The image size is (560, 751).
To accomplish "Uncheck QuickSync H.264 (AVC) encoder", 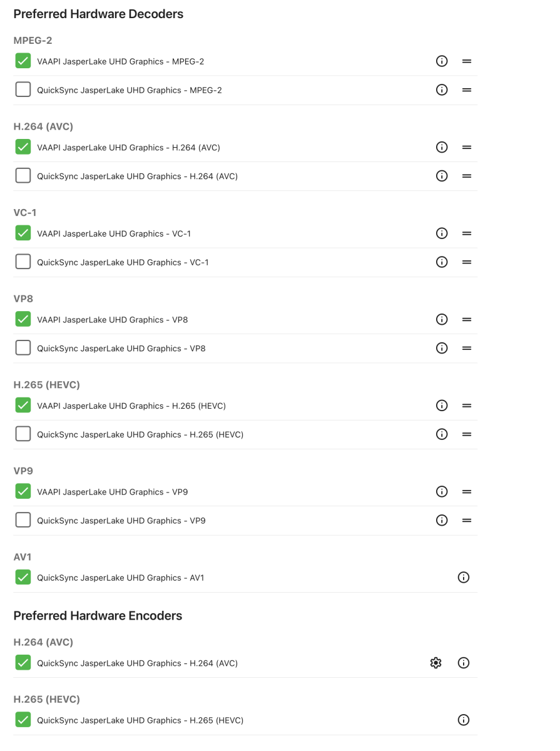I will tap(23, 663).
